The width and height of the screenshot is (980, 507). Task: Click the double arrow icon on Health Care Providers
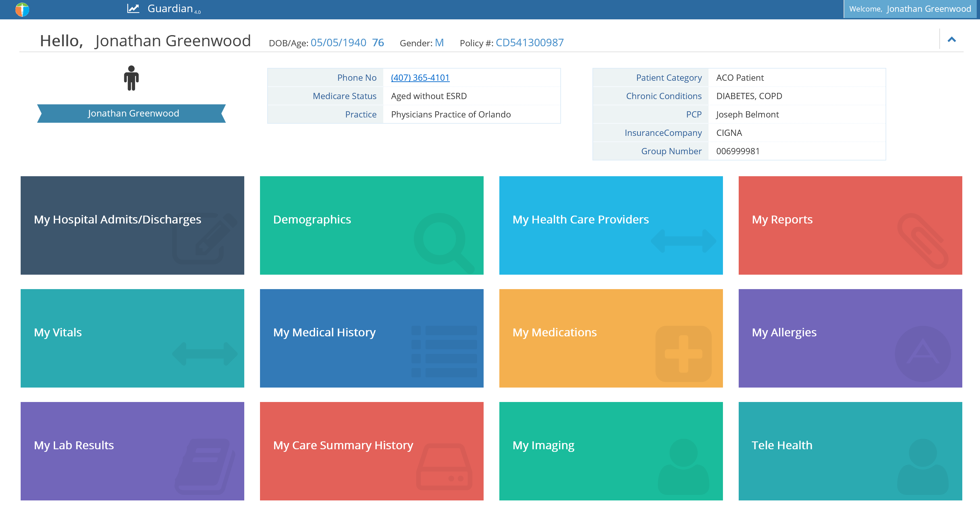tap(683, 241)
